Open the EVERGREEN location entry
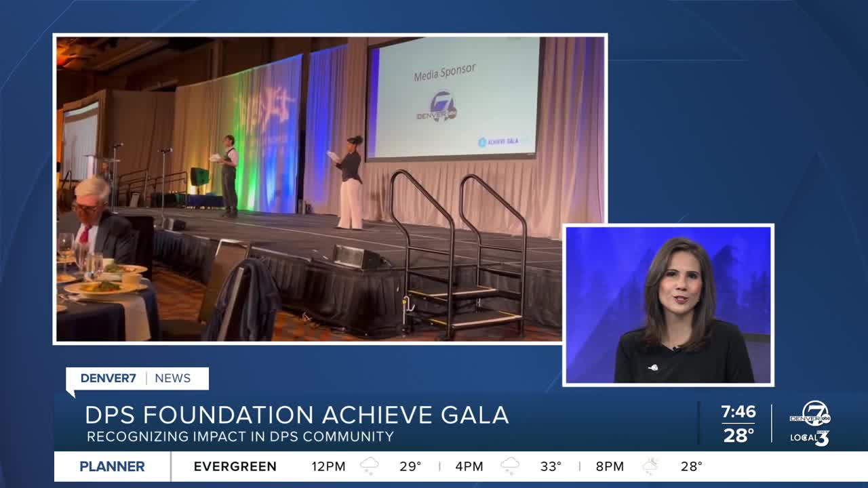This screenshot has width=868, height=488. coord(234,466)
